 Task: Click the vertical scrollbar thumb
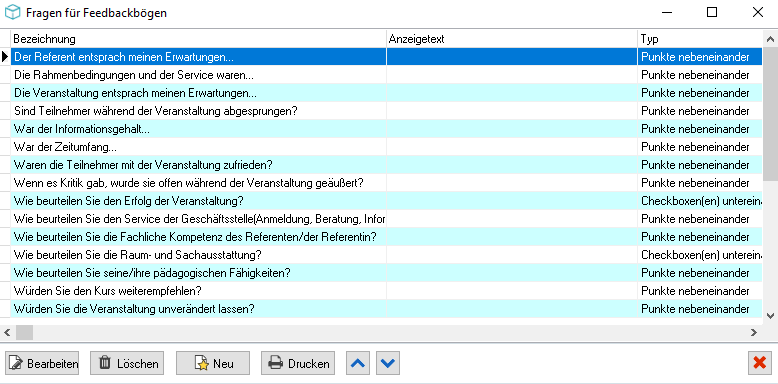pos(770,114)
